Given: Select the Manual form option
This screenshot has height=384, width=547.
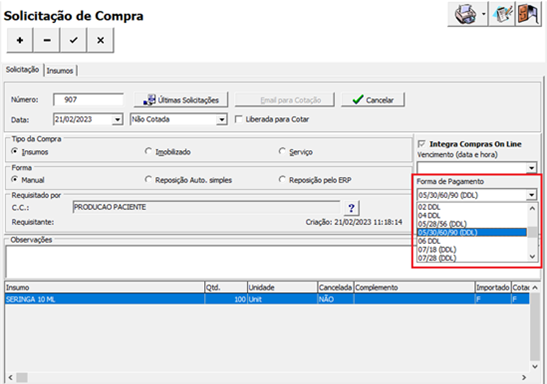Looking at the screenshot, I should click(x=15, y=180).
